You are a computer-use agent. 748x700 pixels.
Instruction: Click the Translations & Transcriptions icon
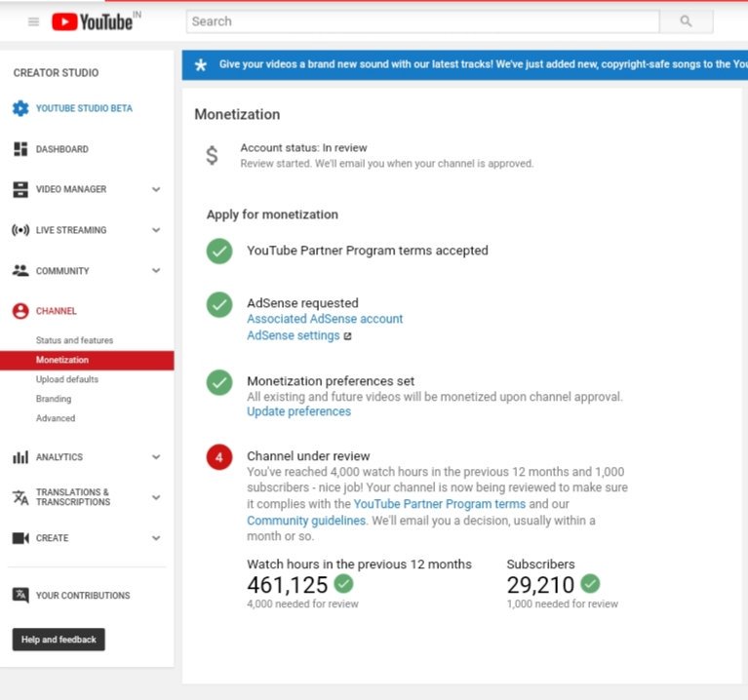20,497
